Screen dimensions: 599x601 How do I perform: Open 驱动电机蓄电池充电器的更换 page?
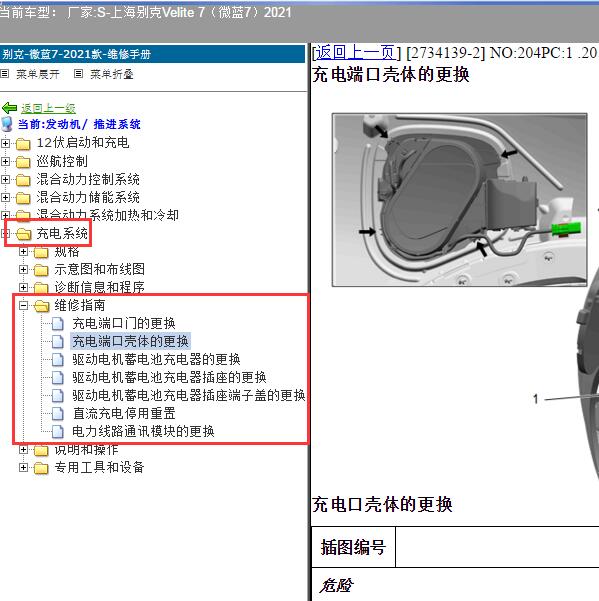click(x=156, y=359)
